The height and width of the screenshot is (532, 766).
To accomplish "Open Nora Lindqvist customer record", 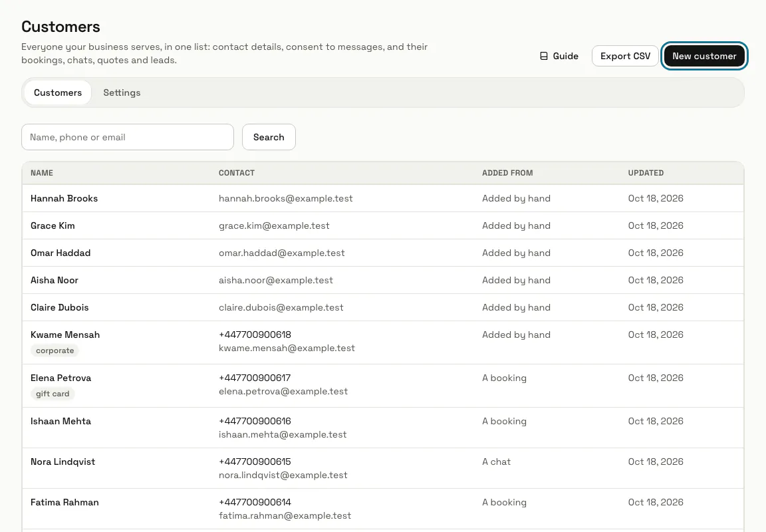I will 382,468.
